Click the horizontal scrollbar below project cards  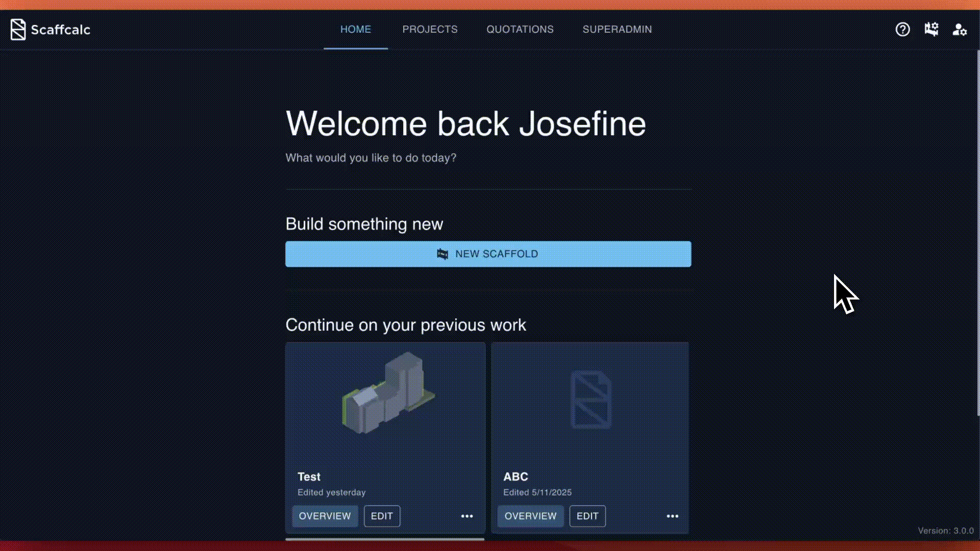coord(384,539)
